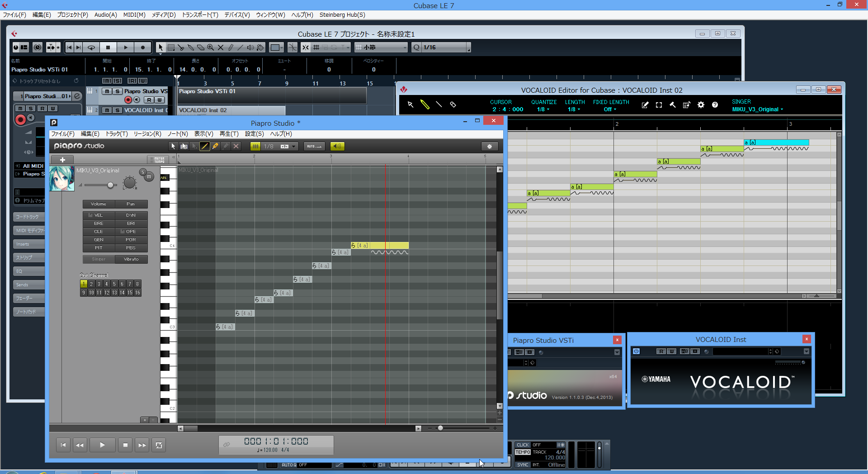Select the erase tool in Cubase toolbar

201,47
